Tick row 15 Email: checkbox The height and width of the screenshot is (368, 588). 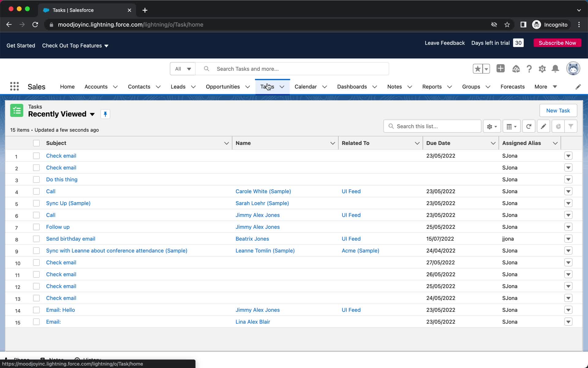pos(36,322)
